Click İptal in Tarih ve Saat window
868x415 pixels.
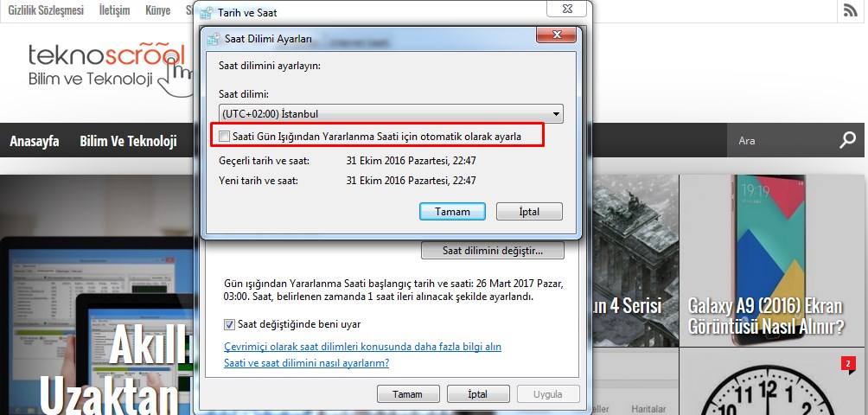478,394
